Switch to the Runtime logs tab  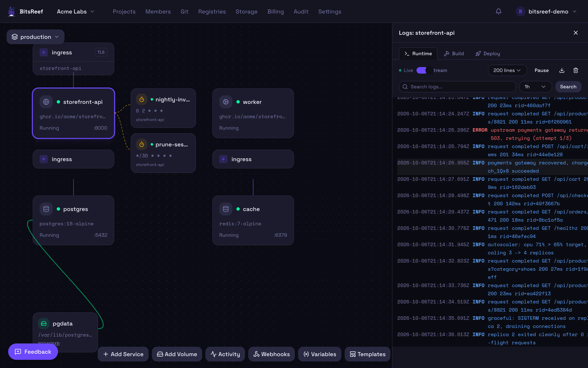[x=418, y=54]
